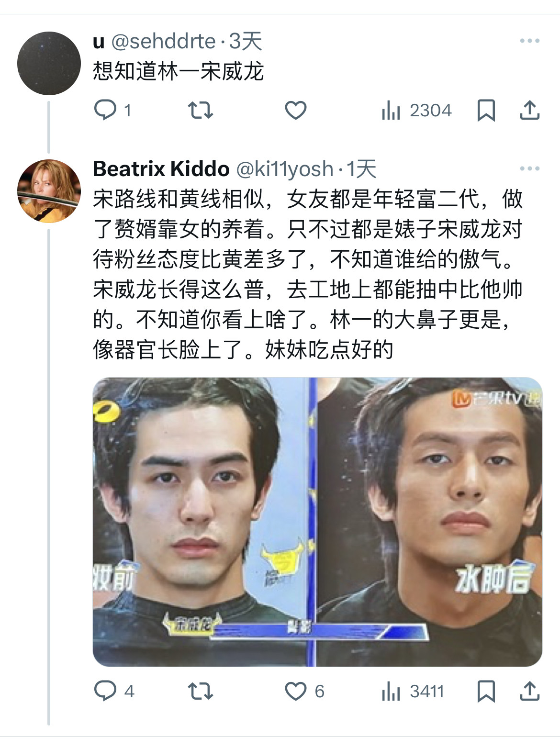Share the @sehddrte tweet
This screenshot has width=560, height=748.
[x=530, y=110]
